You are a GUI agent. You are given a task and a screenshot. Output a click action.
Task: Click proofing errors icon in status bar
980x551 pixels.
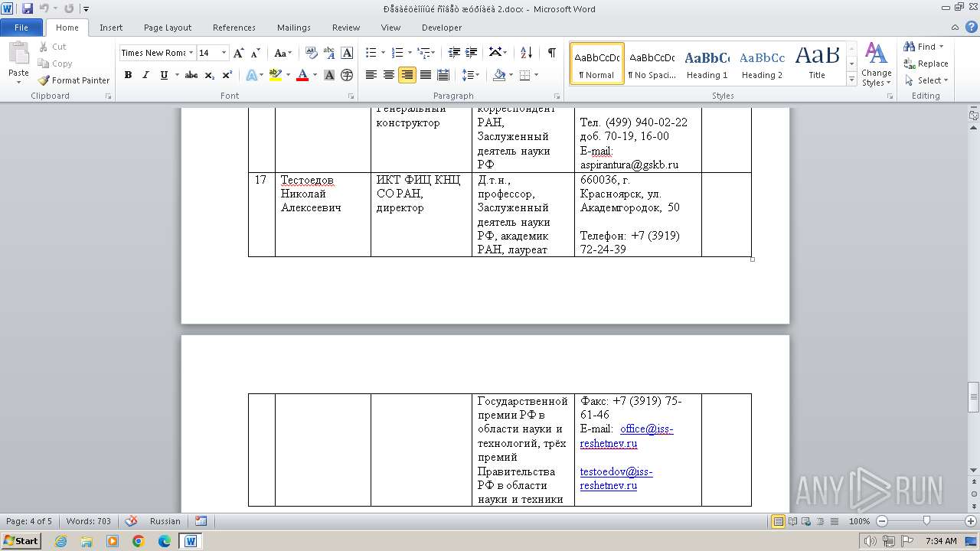point(132,521)
